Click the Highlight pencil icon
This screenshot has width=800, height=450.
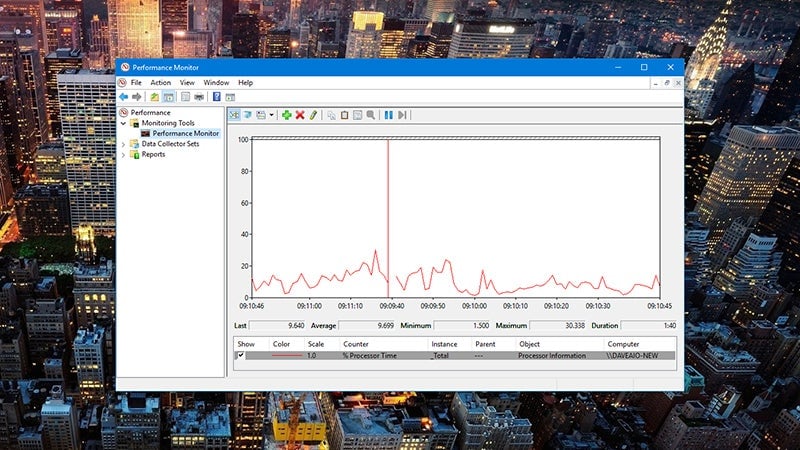click(x=313, y=115)
